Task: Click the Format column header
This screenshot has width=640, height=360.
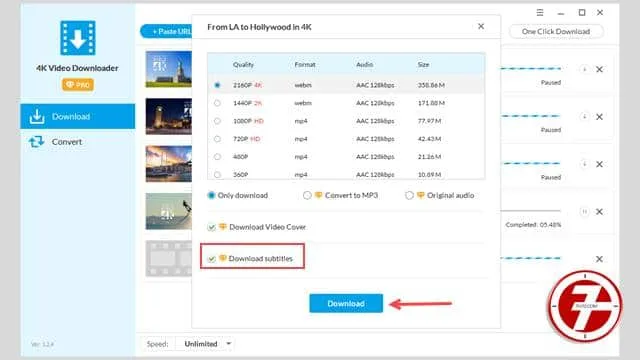Action: pos(305,64)
